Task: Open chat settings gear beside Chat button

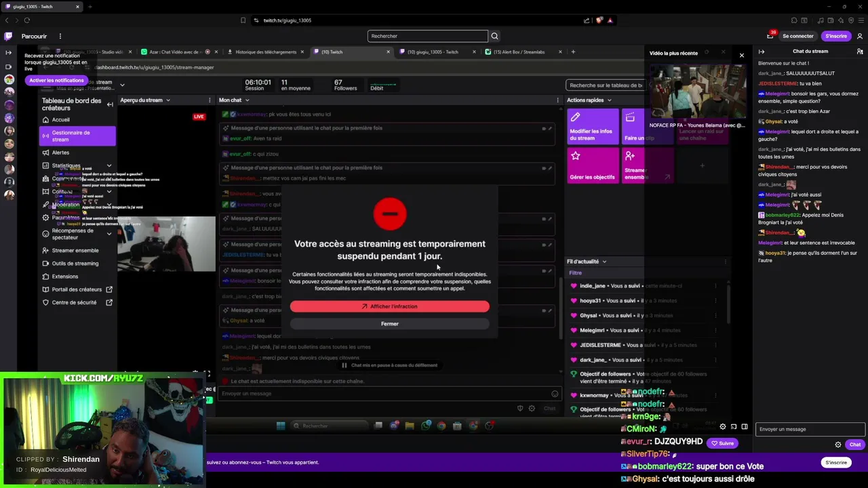Action: 838,445
